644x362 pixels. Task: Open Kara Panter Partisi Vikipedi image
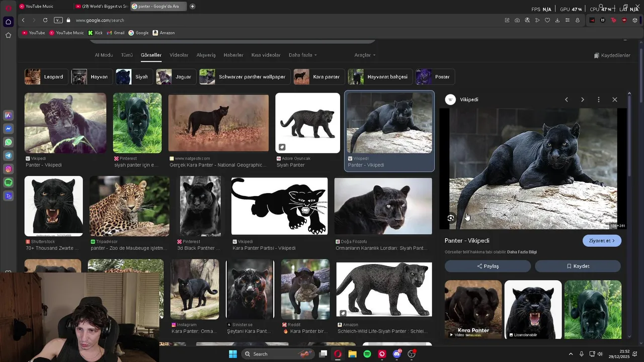(x=279, y=206)
